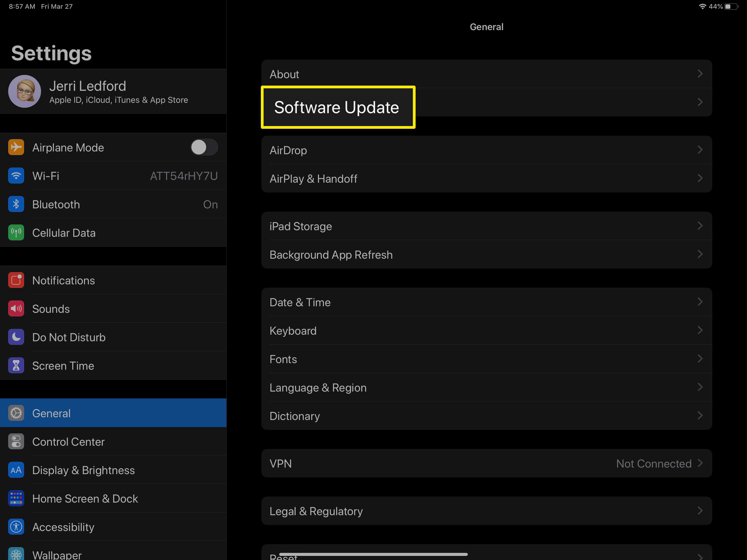Tap the Jerri Ledford avatar picture
The height and width of the screenshot is (560, 747).
[24, 92]
